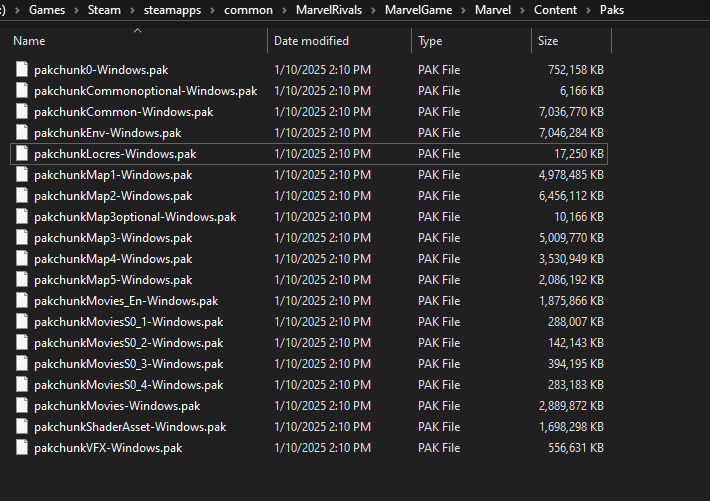Select file name pakchunkVFX-Windows.pak
This screenshot has width=710, height=501.
click(x=108, y=448)
